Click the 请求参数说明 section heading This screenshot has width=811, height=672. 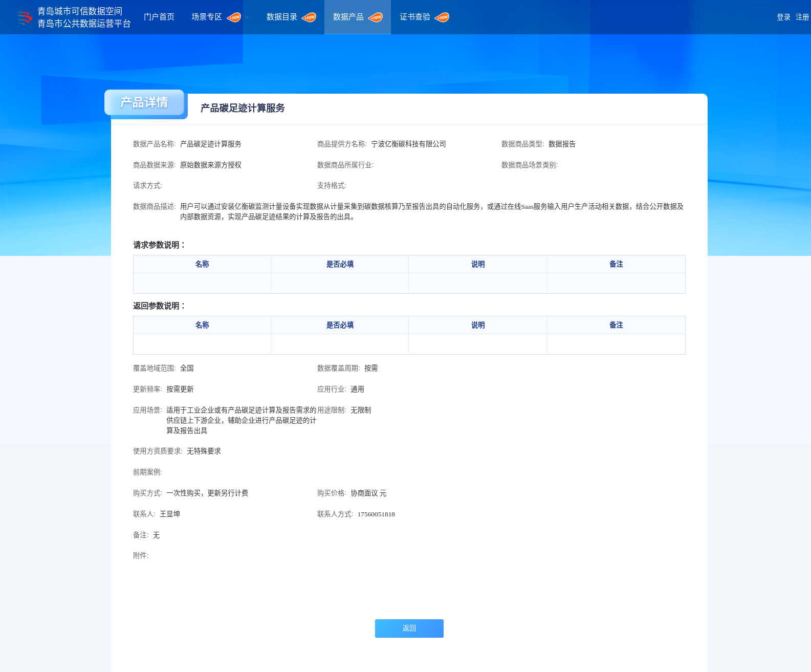(160, 245)
